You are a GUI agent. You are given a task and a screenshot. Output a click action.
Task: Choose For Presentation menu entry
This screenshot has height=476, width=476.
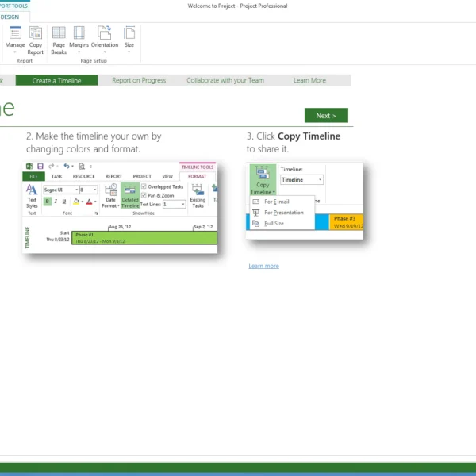282,213
